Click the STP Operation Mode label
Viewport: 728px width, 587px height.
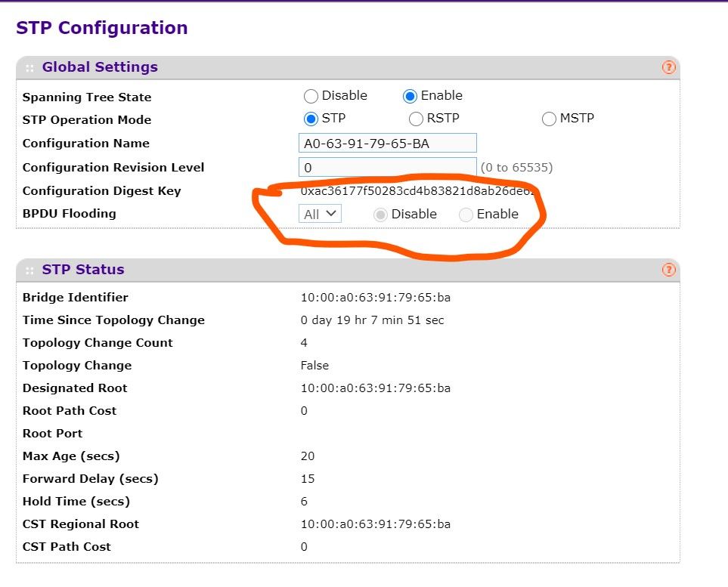click(87, 119)
